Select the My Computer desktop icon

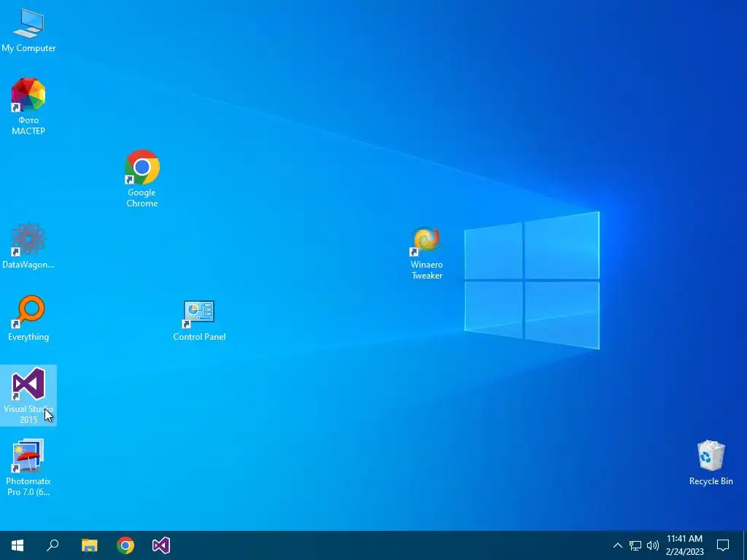coord(28,30)
